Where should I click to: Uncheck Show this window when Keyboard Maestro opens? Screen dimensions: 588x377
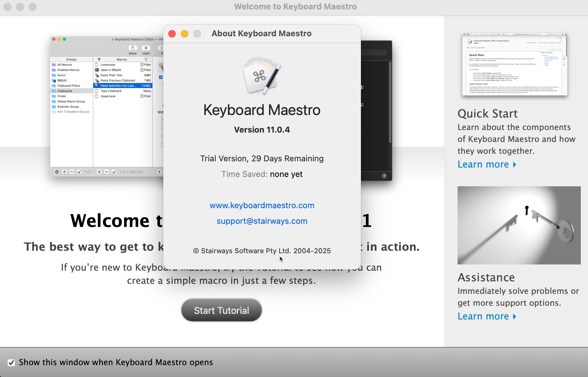11,363
